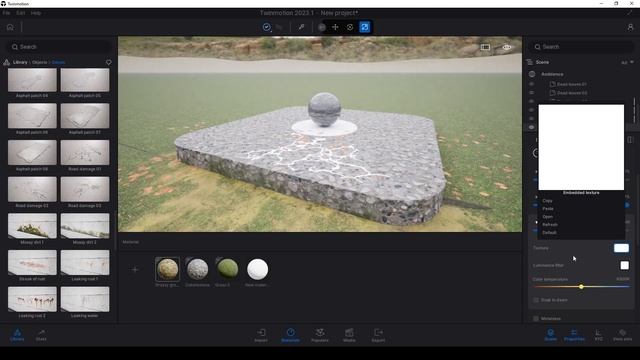Image resolution: width=640 pixels, height=360 pixels.
Task: Click the Library warning triangle icon
Action: (7, 62)
